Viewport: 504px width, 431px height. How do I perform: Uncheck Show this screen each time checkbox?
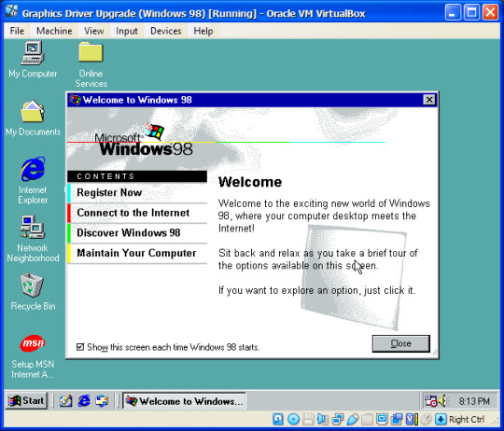click(80, 347)
